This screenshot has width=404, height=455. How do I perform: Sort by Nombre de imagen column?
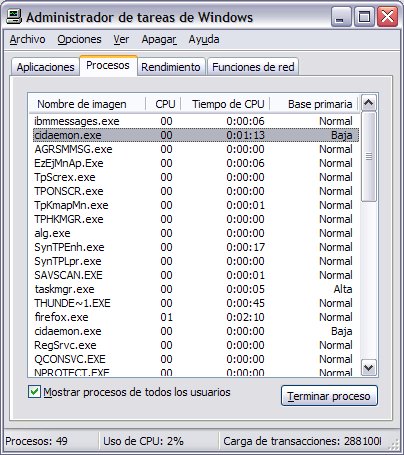(x=87, y=104)
